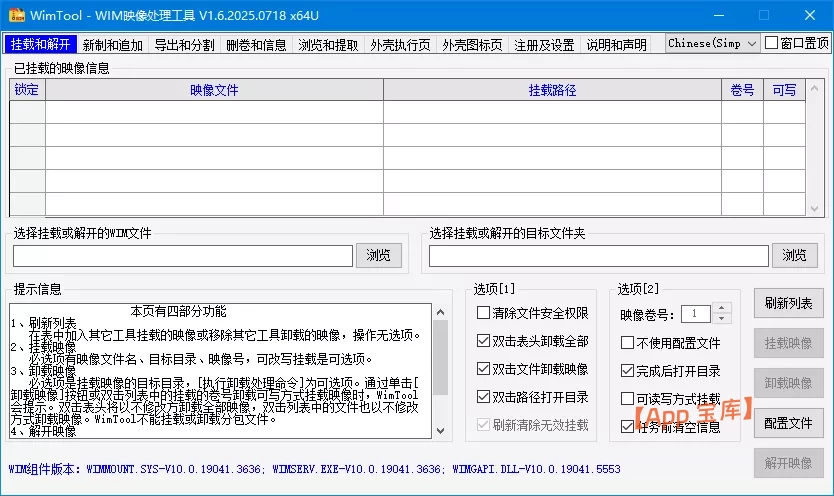Enable 清除文件安全权限 checkbox

pos(483,313)
